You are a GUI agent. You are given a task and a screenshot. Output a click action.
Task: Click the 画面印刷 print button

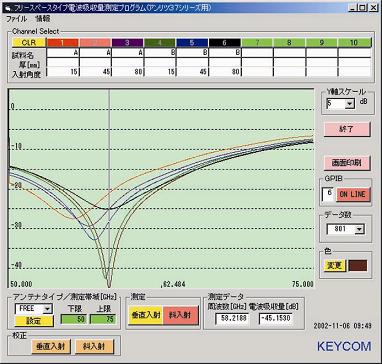click(347, 163)
